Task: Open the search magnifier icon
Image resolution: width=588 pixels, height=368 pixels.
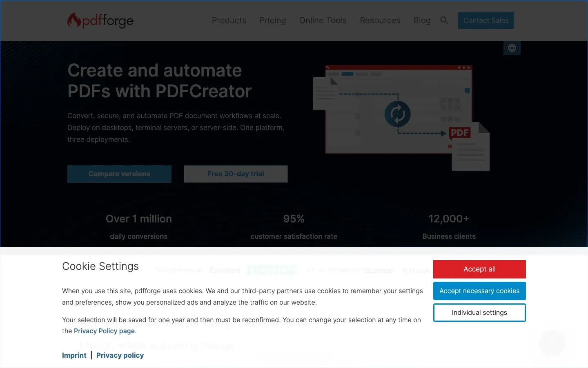Action: coord(444,20)
